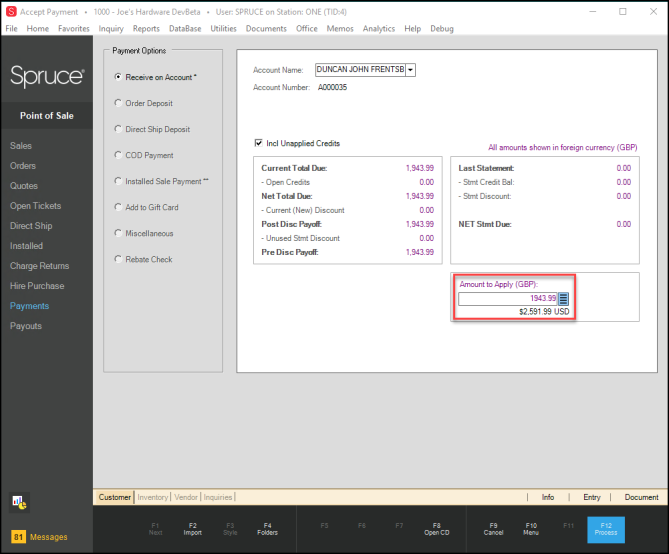
Task: Go to Quotes in sidebar
Action: pos(24,186)
